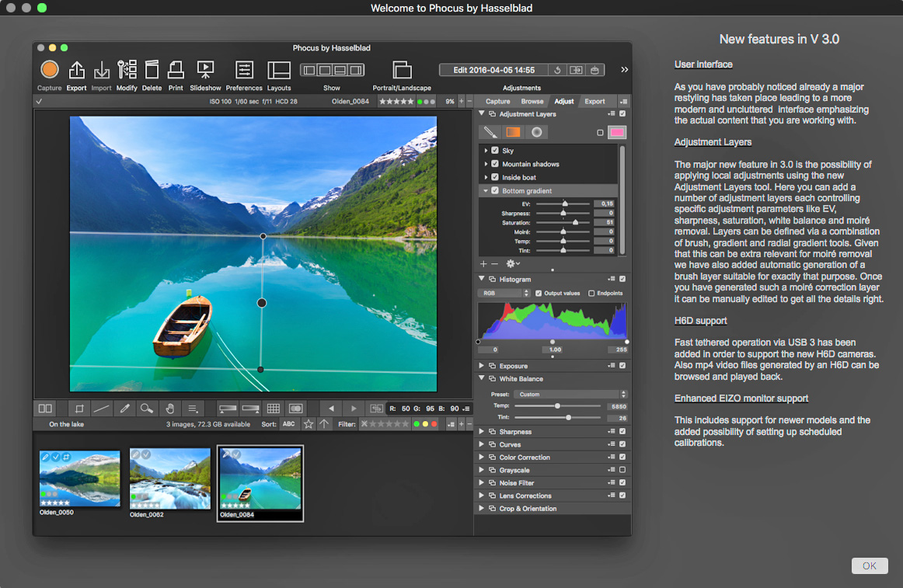Select the straighten line tool
Screen dimensions: 903x588
coord(101,409)
